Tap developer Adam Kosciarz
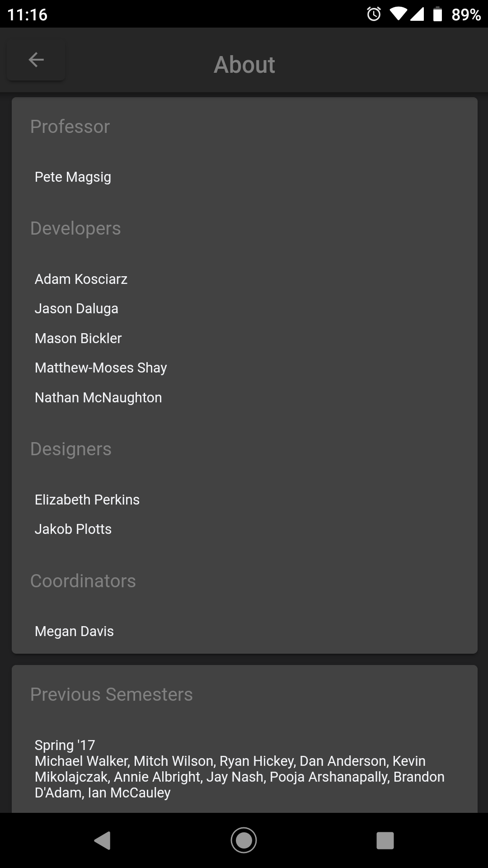Image resolution: width=488 pixels, height=868 pixels. click(81, 279)
